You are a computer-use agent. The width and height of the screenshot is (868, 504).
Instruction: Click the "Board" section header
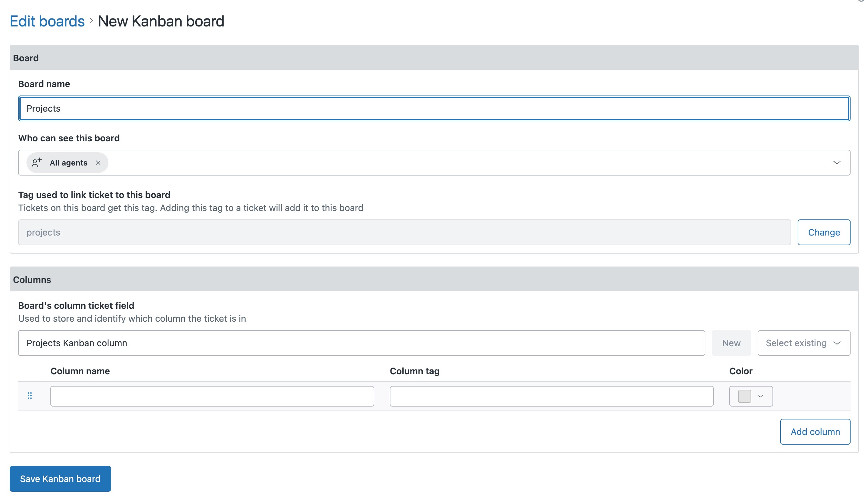coord(434,58)
